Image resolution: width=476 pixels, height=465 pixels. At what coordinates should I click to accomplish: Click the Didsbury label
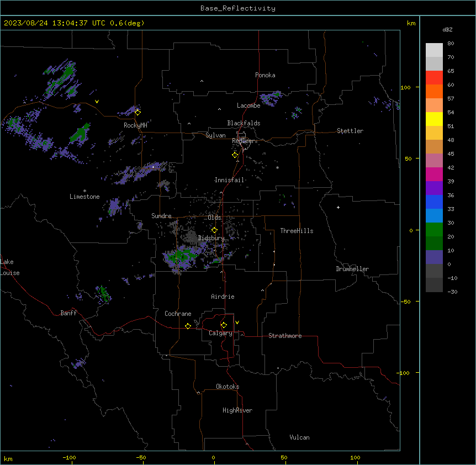(211, 238)
